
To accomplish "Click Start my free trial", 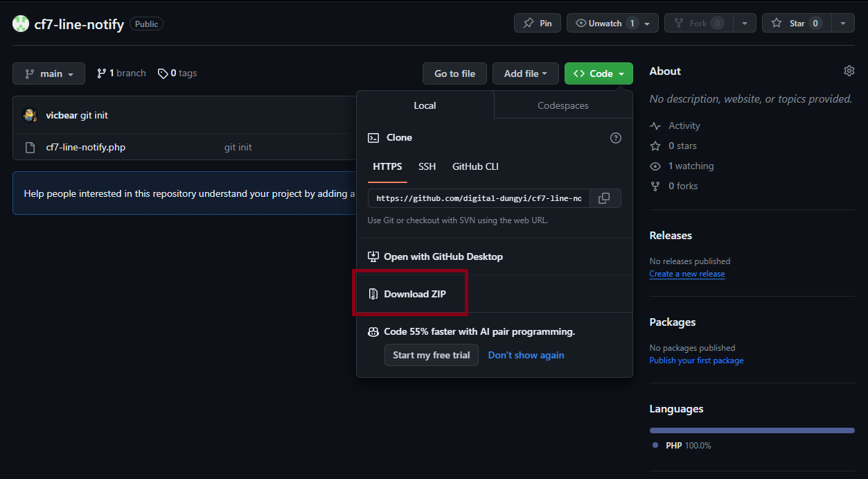I will click(x=432, y=355).
